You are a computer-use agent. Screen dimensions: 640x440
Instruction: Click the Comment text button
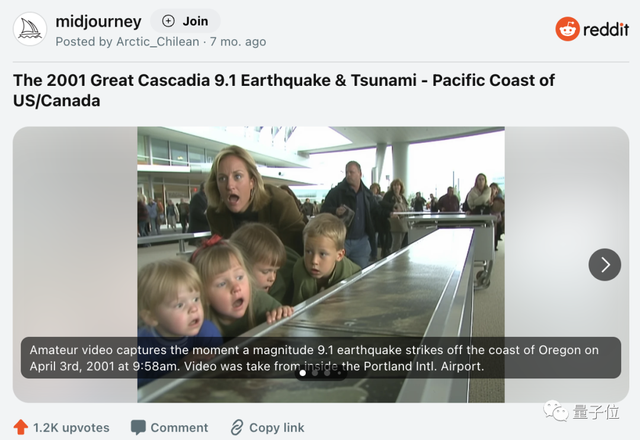pos(179,427)
